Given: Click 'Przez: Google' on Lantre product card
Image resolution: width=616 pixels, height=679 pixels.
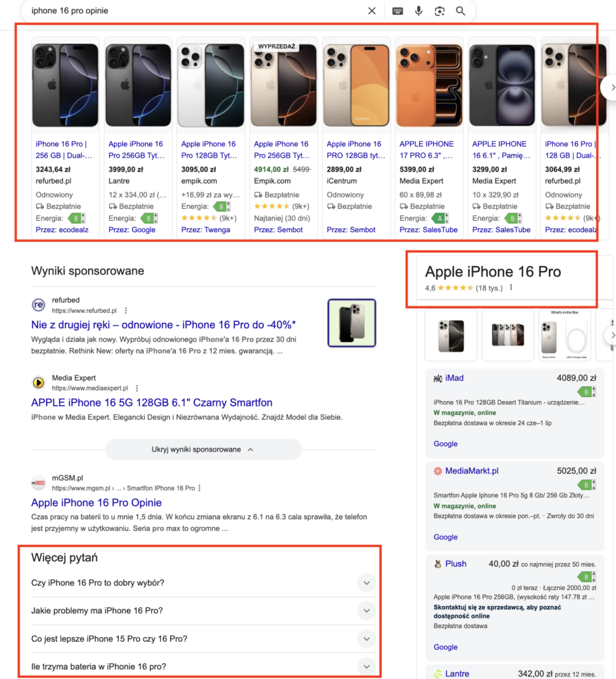Looking at the screenshot, I should 132,230.
